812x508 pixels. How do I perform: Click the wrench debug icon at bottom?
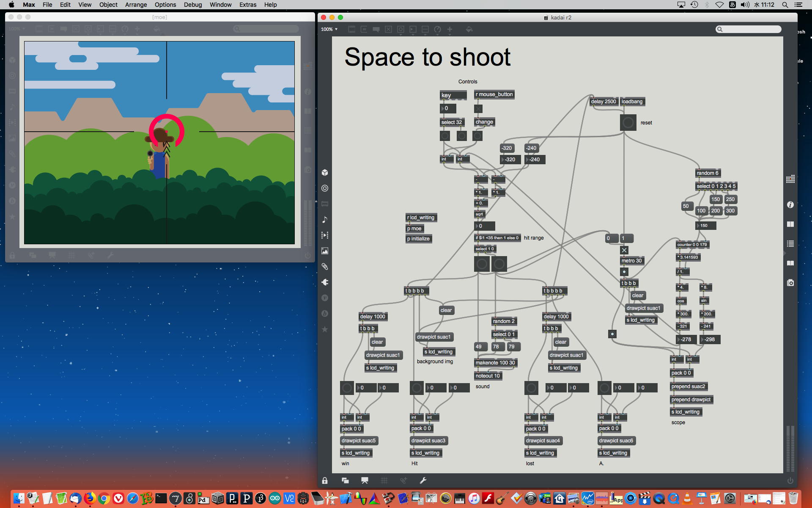point(423,480)
